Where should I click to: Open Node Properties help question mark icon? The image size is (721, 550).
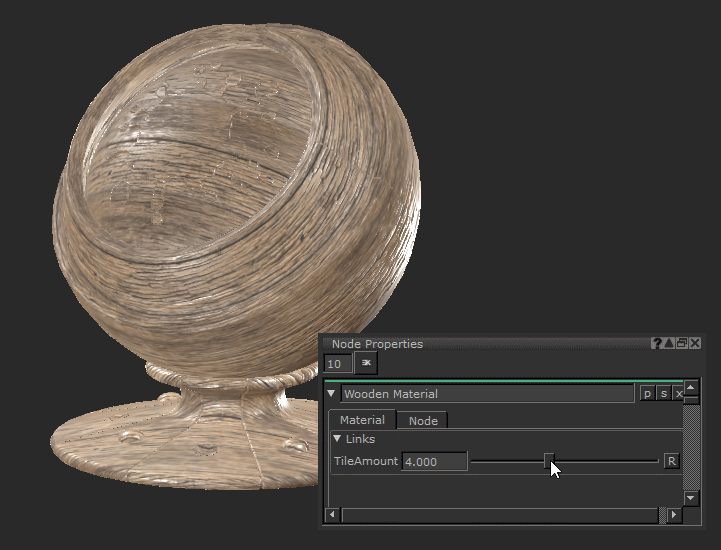point(657,343)
